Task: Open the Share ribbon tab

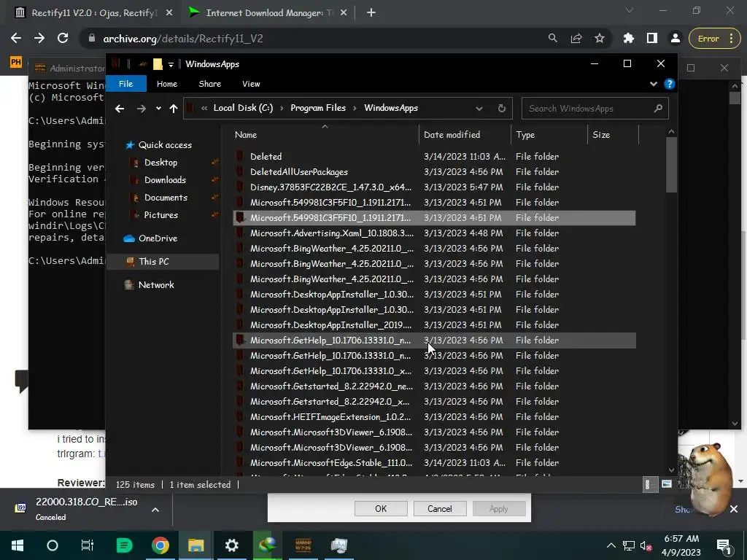Action: click(209, 84)
